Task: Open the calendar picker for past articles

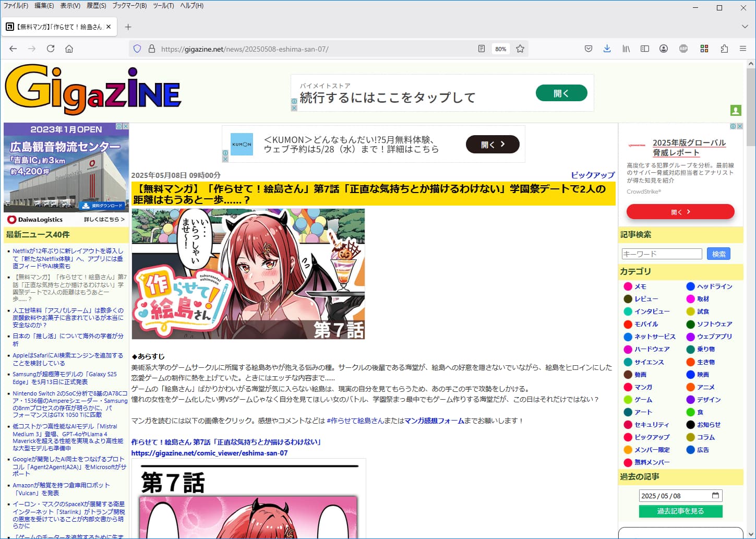Action: click(715, 495)
